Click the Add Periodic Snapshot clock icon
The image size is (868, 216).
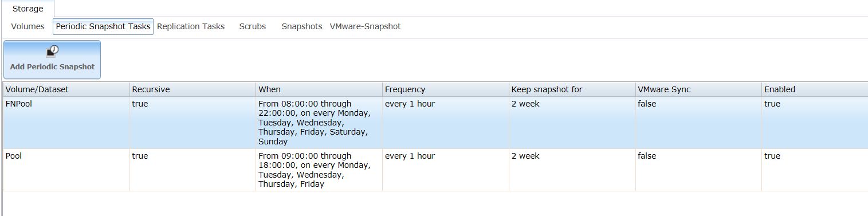pyautogui.click(x=52, y=51)
